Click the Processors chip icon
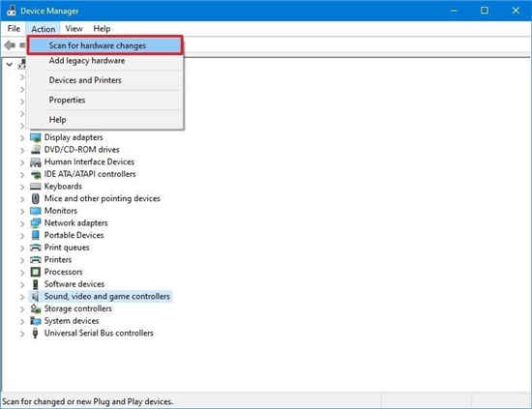The width and height of the screenshot is (532, 409). tap(35, 272)
